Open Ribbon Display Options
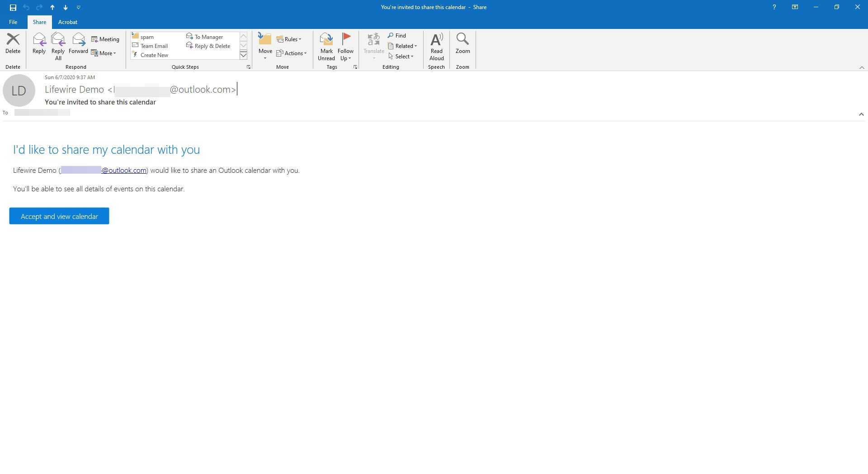Viewport: 868px width, 474px height. (x=795, y=7)
